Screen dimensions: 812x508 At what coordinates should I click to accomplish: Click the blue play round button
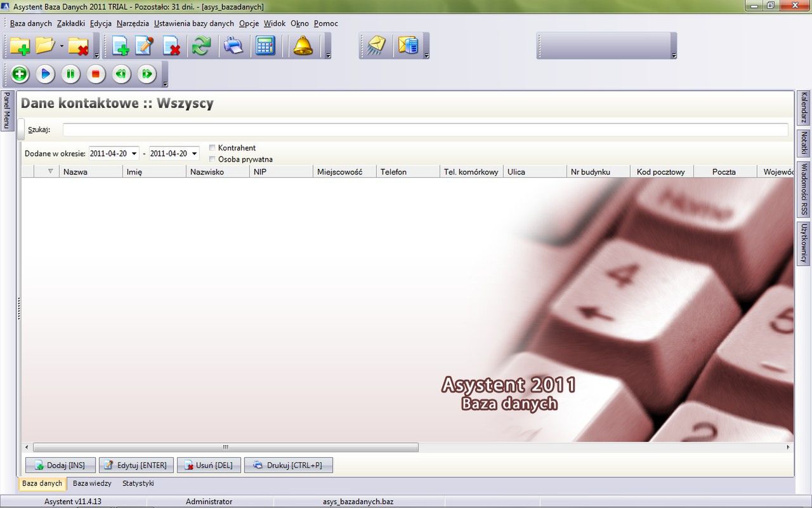tap(45, 74)
